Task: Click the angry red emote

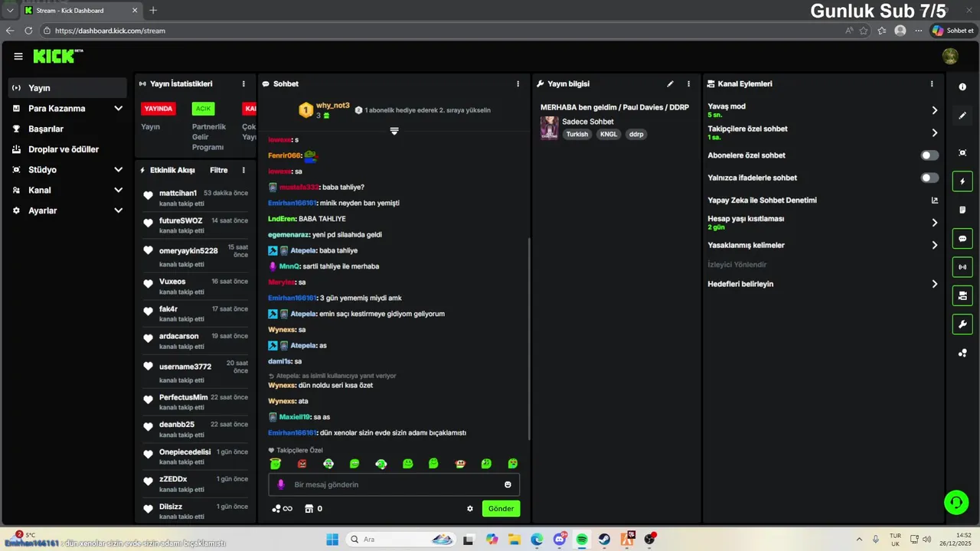Action: 302,464
